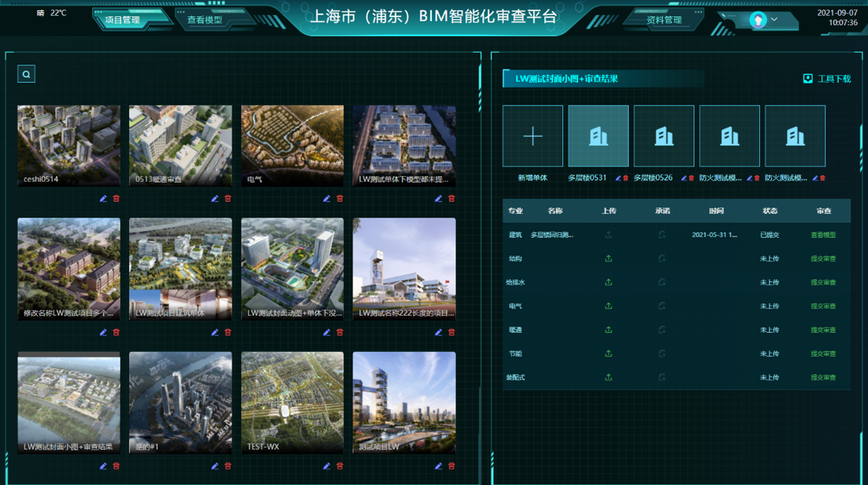Click the 工具下载 download icon
The width and height of the screenshot is (868, 485).
(808, 79)
